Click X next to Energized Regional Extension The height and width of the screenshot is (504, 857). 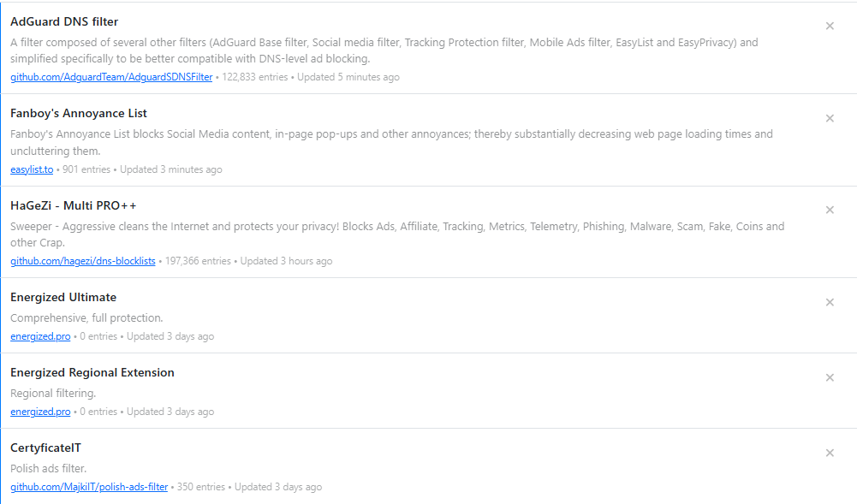830,377
